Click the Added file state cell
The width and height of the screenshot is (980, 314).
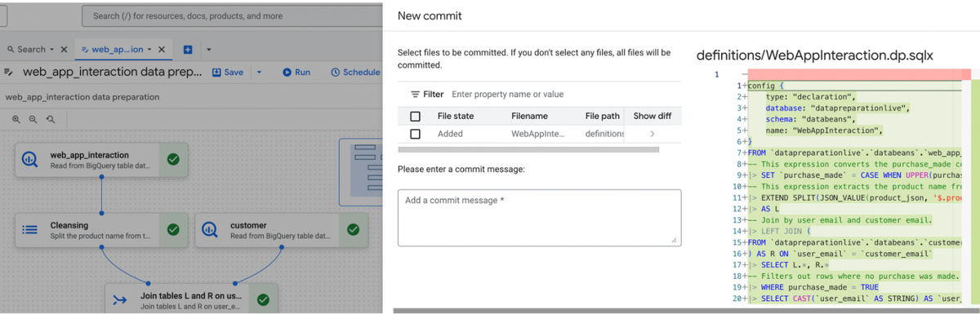[x=450, y=134]
